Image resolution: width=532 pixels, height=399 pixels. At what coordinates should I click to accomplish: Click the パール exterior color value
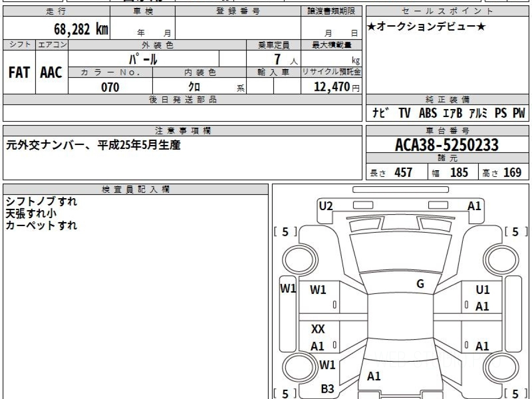point(143,59)
